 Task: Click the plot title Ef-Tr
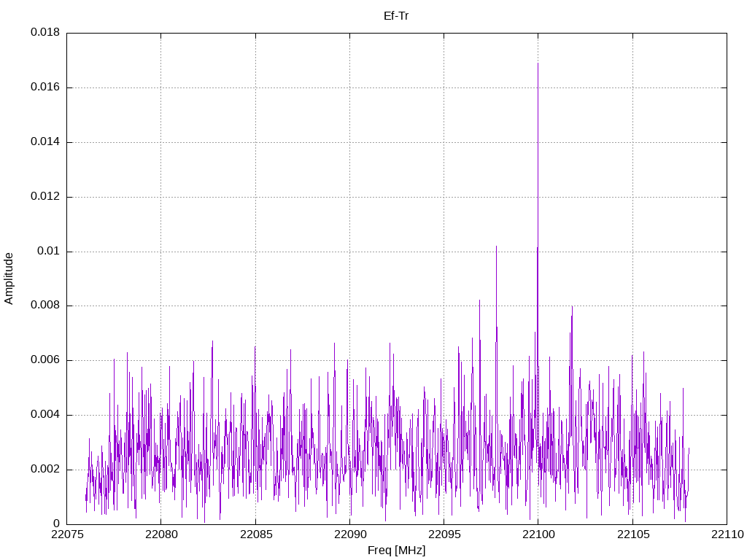coord(396,16)
